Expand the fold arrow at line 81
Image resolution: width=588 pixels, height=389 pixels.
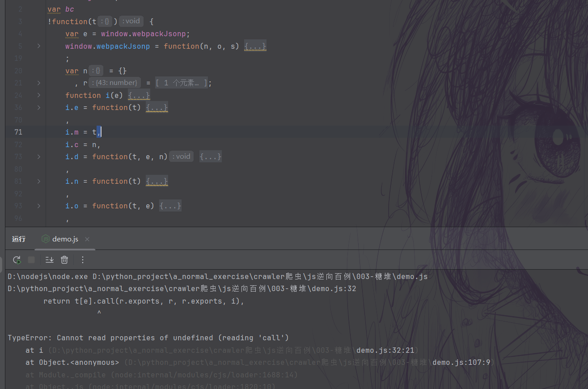click(x=39, y=181)
